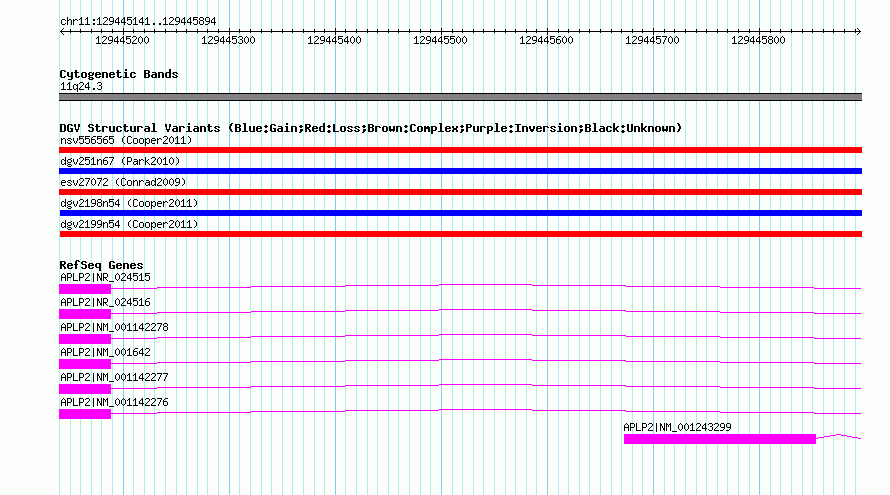The width and height of the screenshot is (890, 495).
Task: Select the APLP2|NR_024515 exon block
Action: point(85,290)
